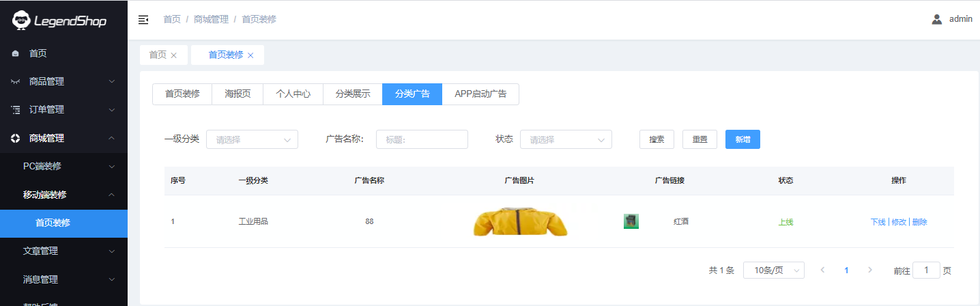Viewport: 980px width, 306px height.
Task: Collapse the sidebar with the hamburger icon
Action: (143, 20)
